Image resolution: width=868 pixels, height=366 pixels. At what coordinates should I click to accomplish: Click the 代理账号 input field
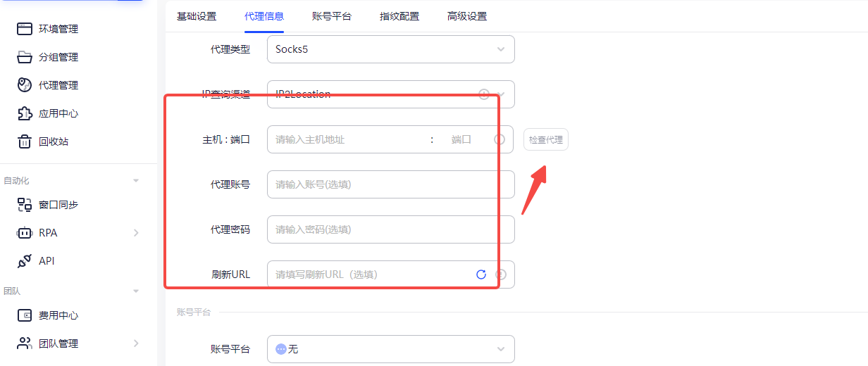tap(390, 184)
